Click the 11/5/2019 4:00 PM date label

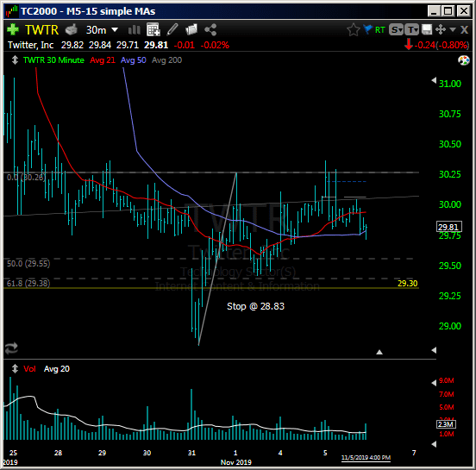[x=366, y=458]
